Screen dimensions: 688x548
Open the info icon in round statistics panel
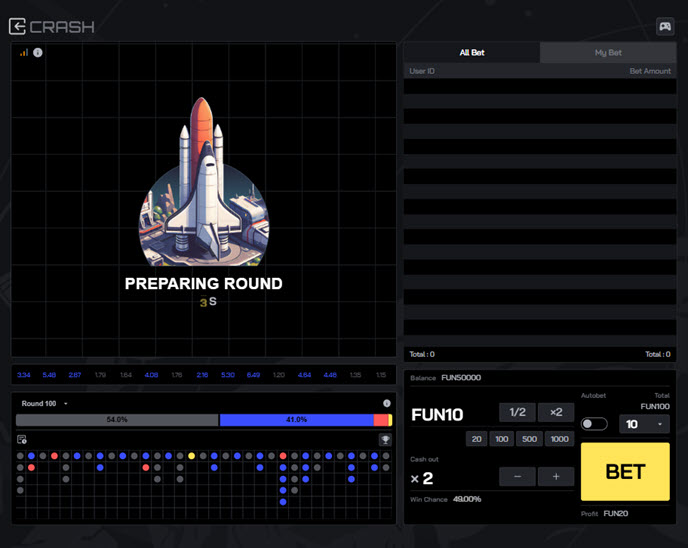point(386,403)
